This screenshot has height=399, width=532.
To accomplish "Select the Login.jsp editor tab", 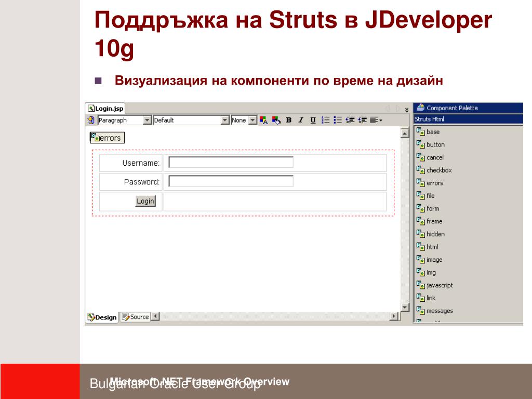I will [x=105, y=109].
